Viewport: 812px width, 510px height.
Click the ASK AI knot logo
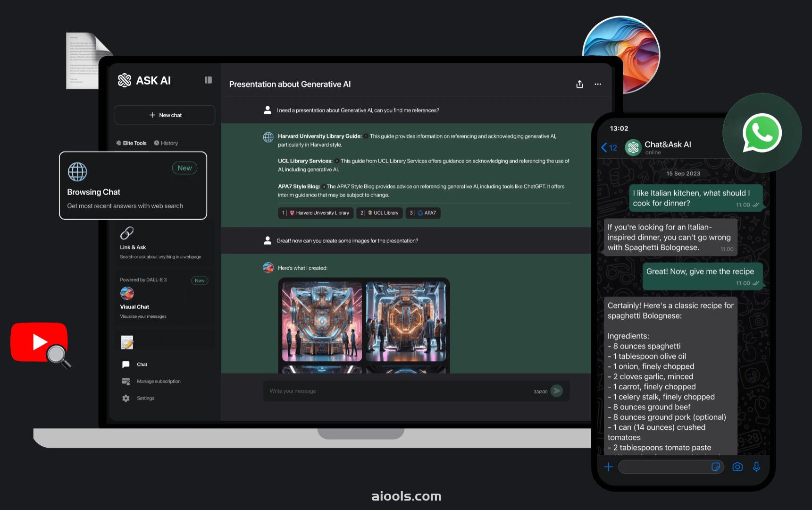pos(125,80)
